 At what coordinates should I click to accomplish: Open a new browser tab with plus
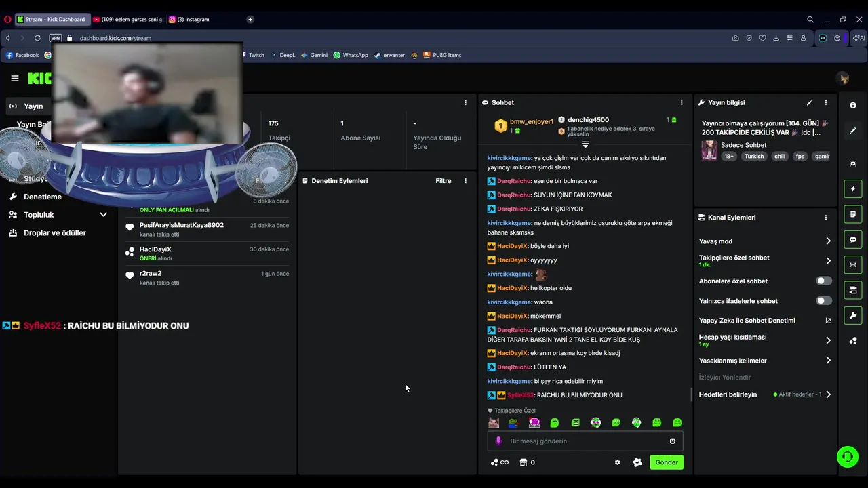(x=250, y=19)
